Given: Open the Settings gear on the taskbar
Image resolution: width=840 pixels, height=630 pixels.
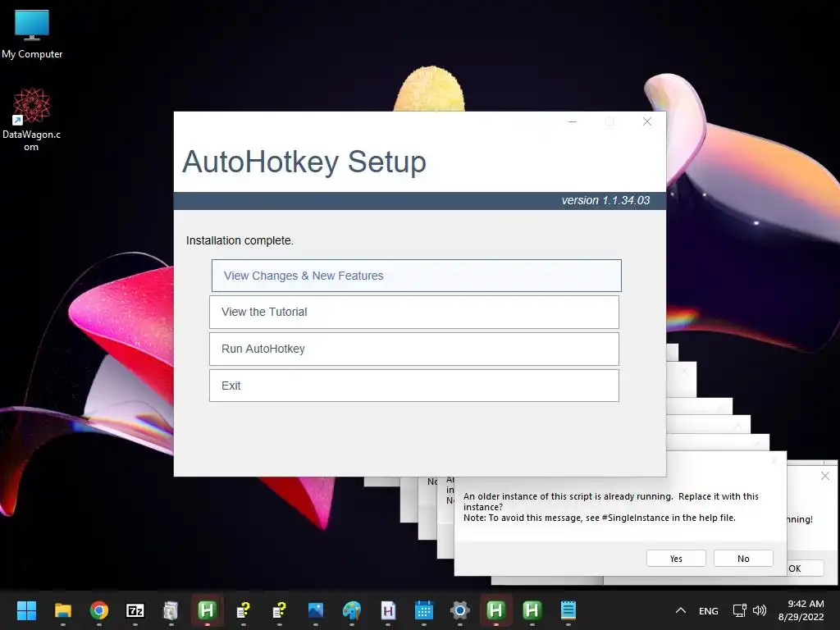Looking at the screenshot, I should click(460, 610).
